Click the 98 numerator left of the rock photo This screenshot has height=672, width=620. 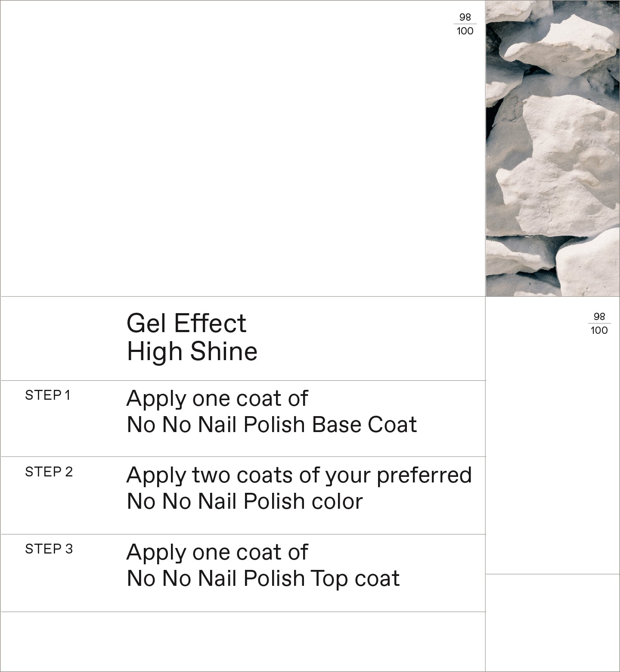coord(465,17)
